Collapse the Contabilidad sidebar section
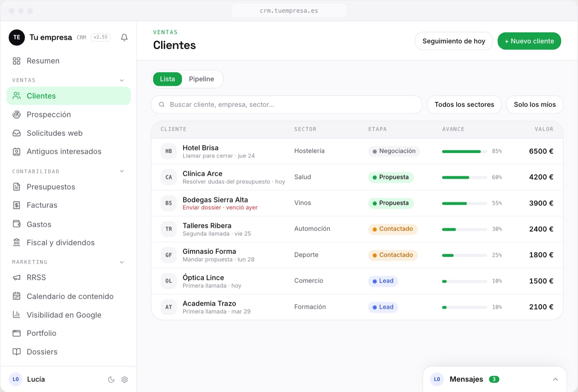 [x=122, y=171]
